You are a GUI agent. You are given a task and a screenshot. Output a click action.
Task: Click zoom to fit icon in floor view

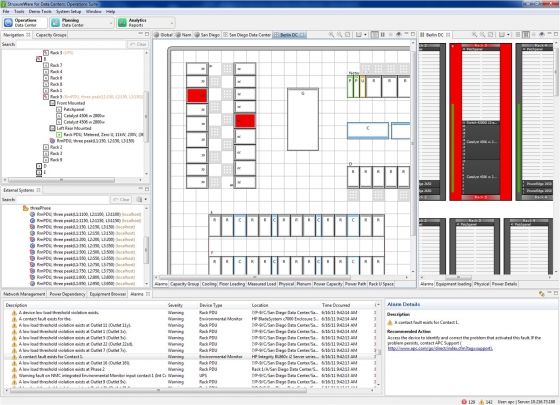348,35
